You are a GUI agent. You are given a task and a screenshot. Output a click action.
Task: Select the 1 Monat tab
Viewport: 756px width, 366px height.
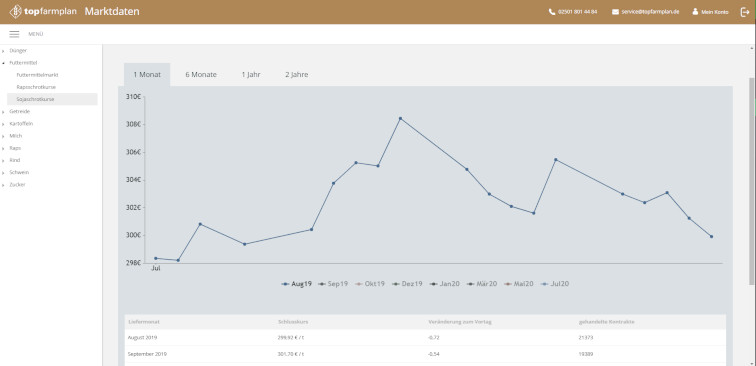tap(147, 75)
